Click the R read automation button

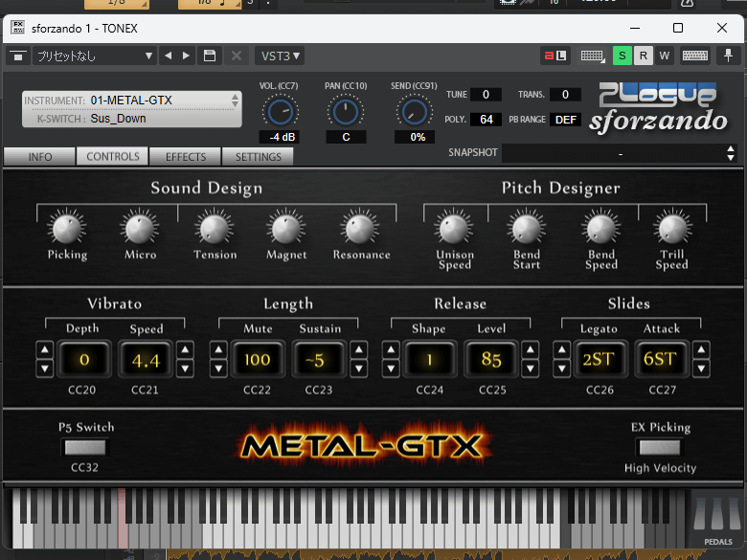tap(644, 56)
